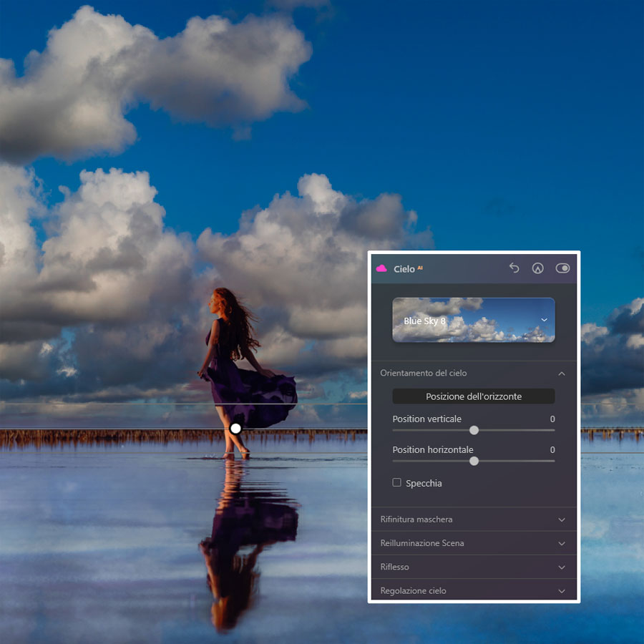The width and height of the screenshot is (644, 644).
Task: Click the pink Cielo cloud icon
Action: 381,268
